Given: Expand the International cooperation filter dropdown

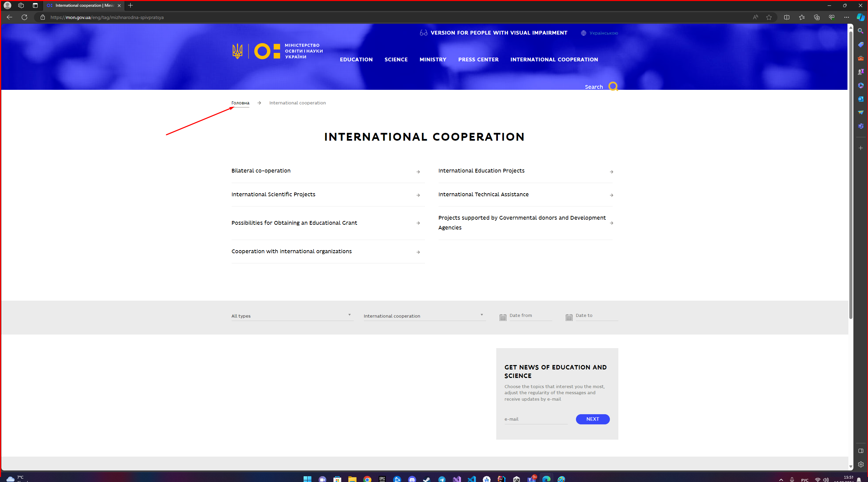Looking at the screenshot, I should 424,316.
